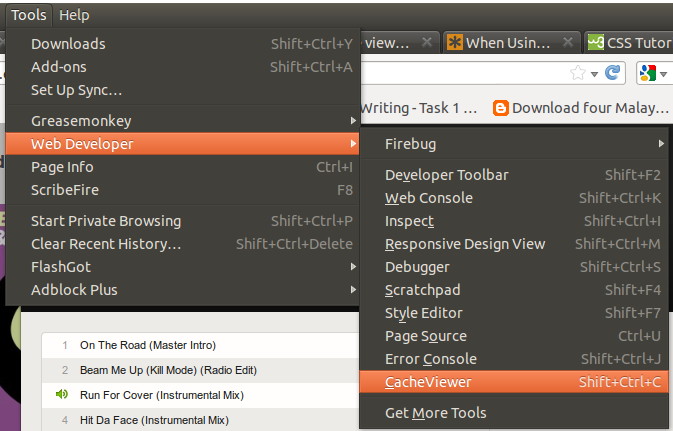The width and height of the screenshot is (673, 431).
Task: Click the Google search engine icon
Action: [x=647, y=73]
